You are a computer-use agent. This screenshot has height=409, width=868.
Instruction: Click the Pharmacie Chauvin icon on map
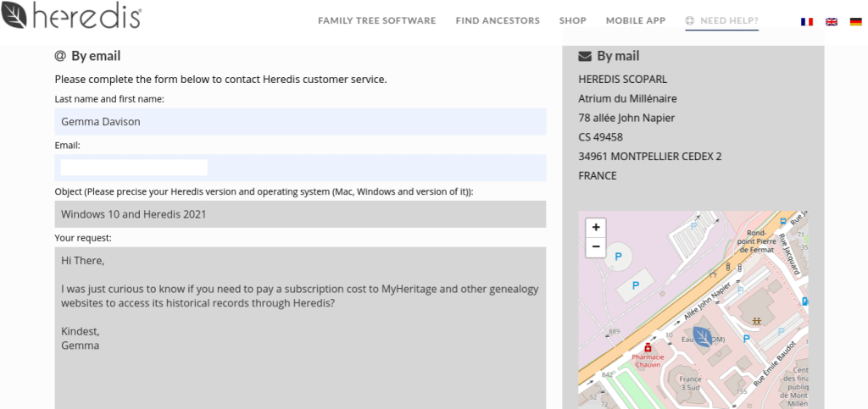pos(648,348)
